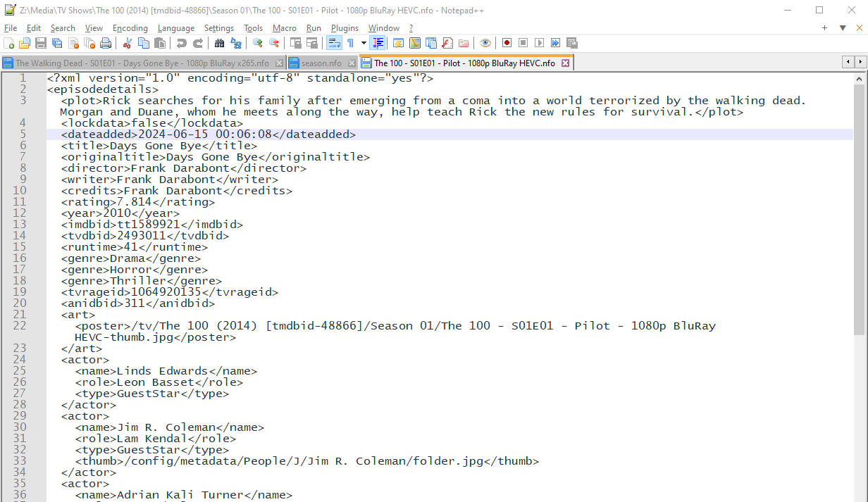The image size is (868, 502).
Task: Switch to the season.nfo tab
Action: click(321, 63)
